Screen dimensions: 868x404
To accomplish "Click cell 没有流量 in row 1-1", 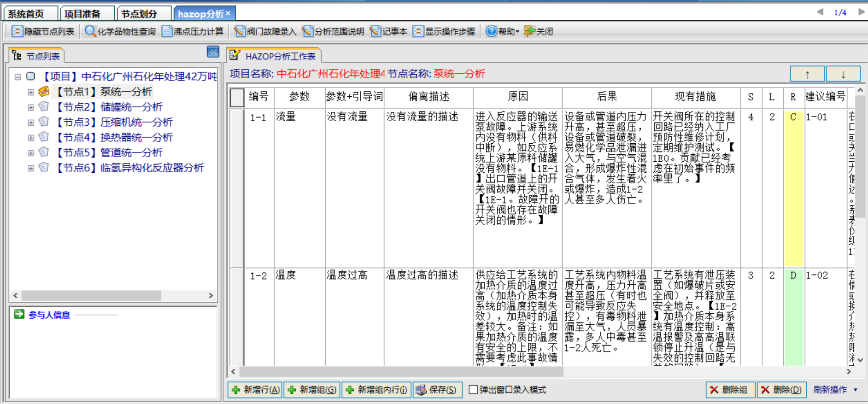I will point(354,188).
